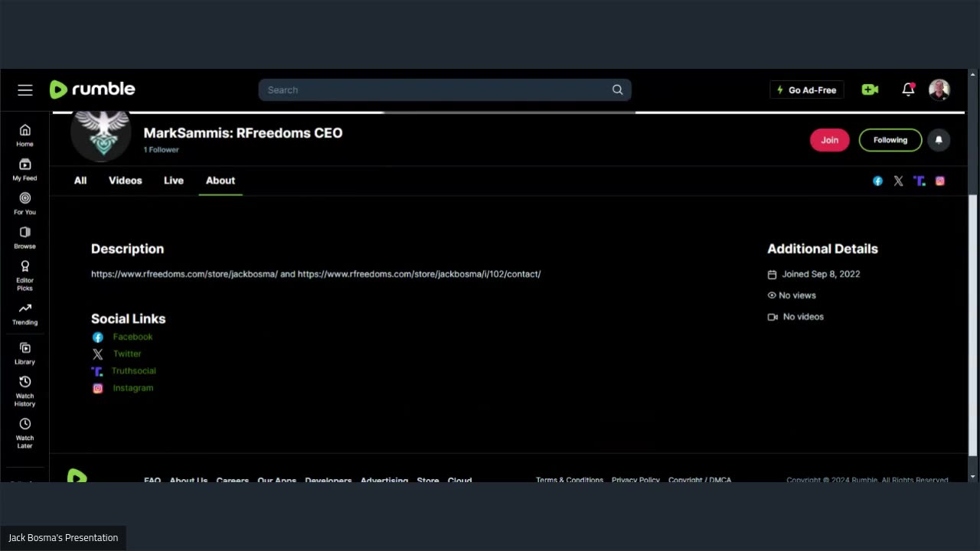Click the Rumble logo

click(x=92, y=90)
